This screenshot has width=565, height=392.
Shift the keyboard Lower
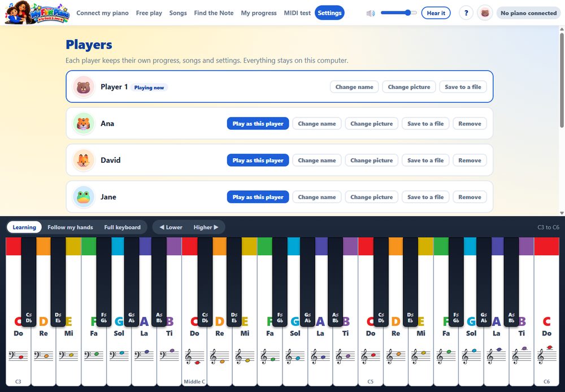tap(171, 227)
